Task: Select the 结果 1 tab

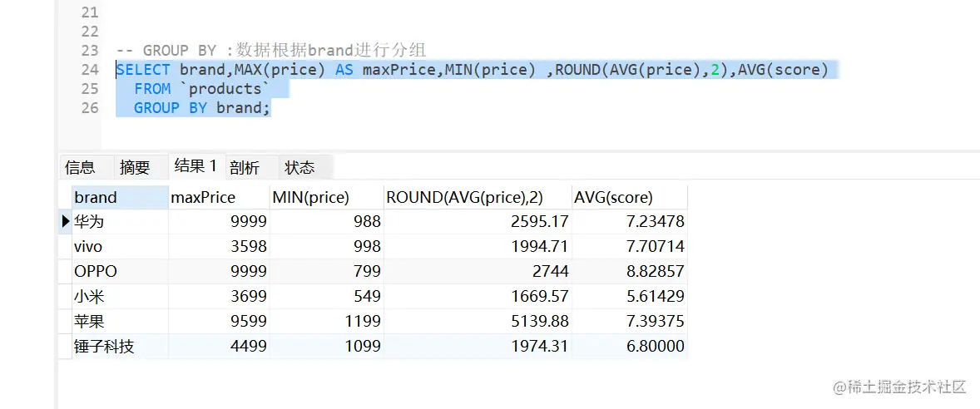Action: click(195, 165)
